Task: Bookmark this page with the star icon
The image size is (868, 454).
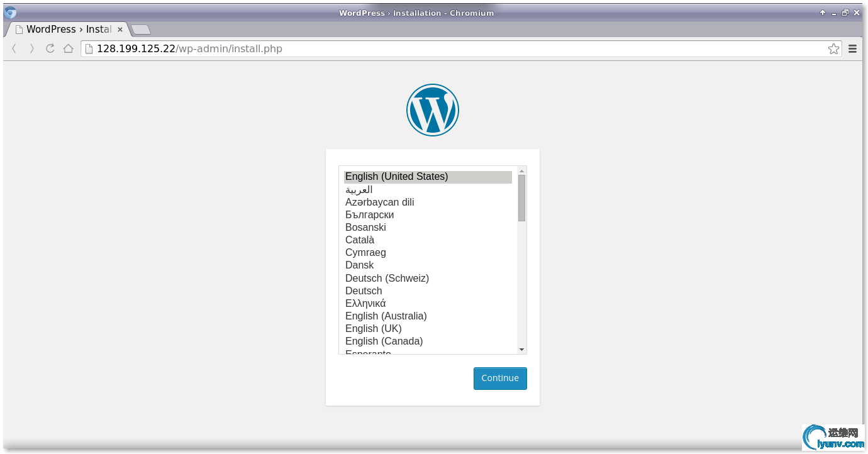Action: pos(833,48)
